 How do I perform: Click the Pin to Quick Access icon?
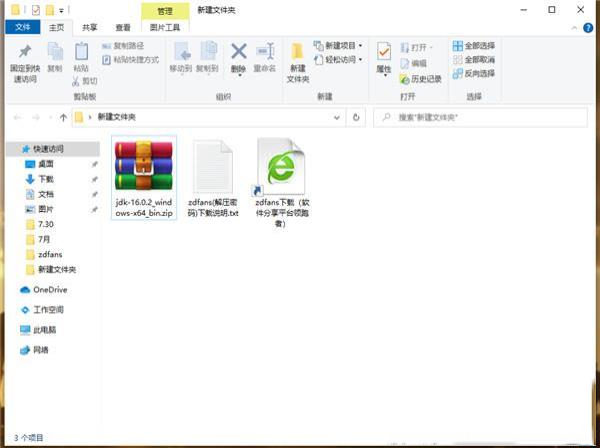pyautogui.click(x=25, y=52)
